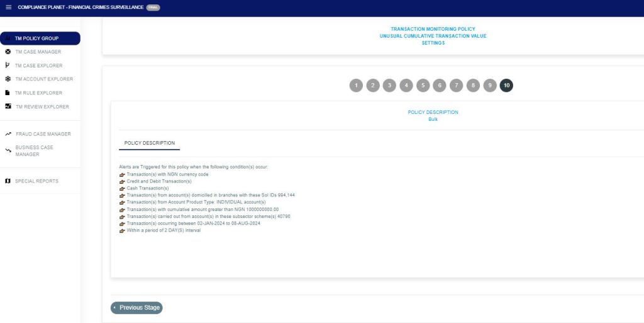Click the TM Review Explorer icon
The width and height of the screenshot is (644, 323).
click(x=8, y=106)
